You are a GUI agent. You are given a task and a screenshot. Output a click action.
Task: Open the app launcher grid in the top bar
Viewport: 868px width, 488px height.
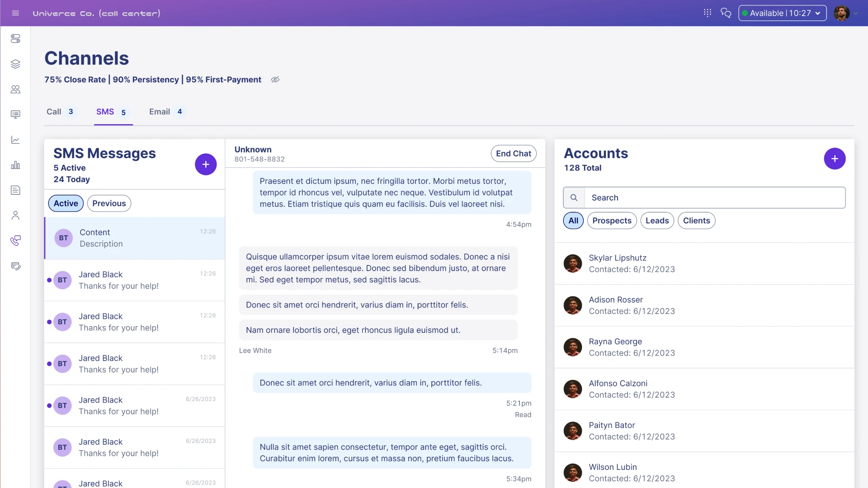[x=708, y=13]
